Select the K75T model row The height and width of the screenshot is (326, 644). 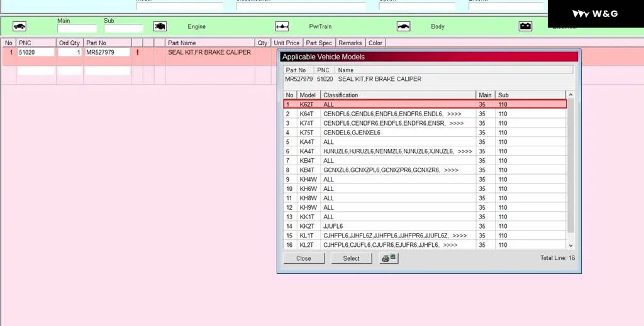(425, 133)
